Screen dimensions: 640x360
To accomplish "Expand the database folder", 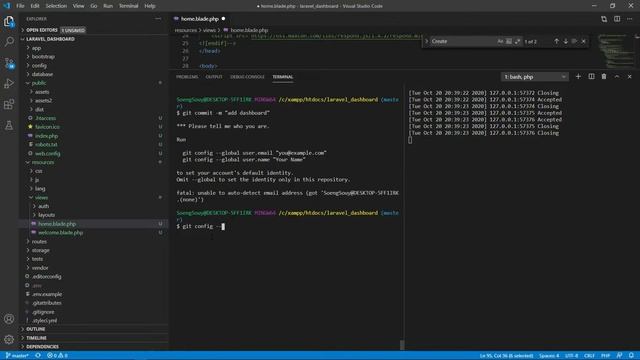I will click(x=42, y=74).
